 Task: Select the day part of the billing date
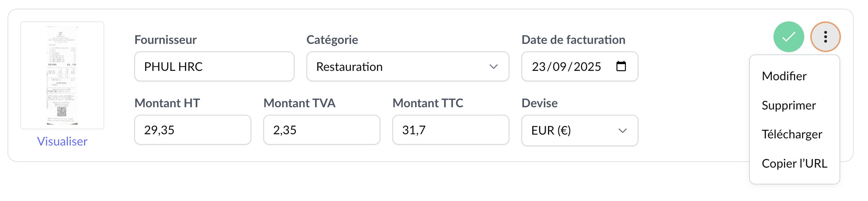pos(539,67)
